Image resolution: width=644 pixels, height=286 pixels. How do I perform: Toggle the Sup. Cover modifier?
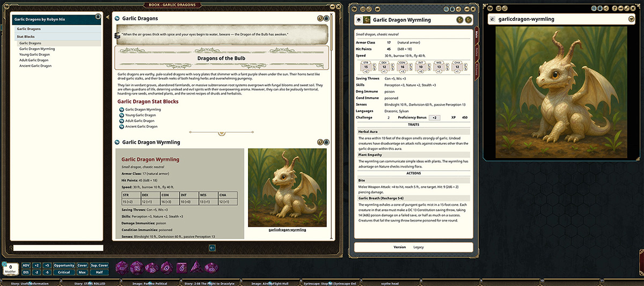coord(99,266)
